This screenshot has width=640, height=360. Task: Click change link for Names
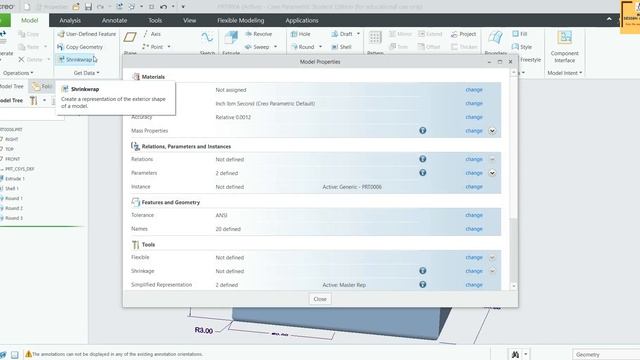(x=474, y=229)
